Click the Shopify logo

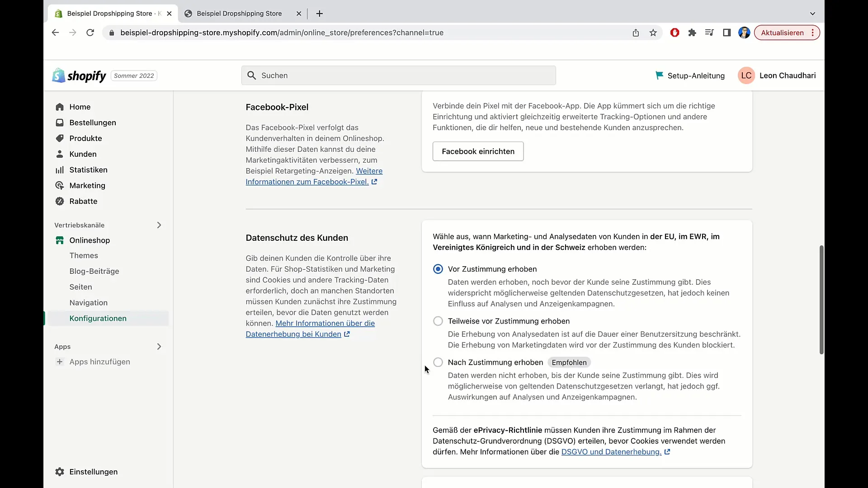pos(79,75)
